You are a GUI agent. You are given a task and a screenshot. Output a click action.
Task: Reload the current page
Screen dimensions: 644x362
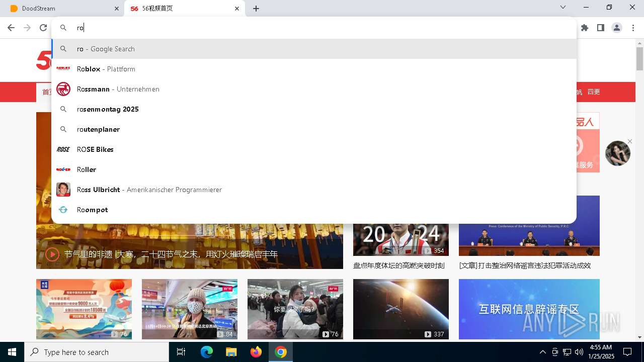(43, 28)
